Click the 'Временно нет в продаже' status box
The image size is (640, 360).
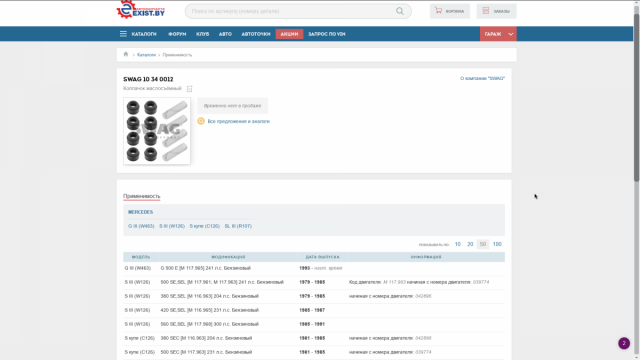pos(233,106)
